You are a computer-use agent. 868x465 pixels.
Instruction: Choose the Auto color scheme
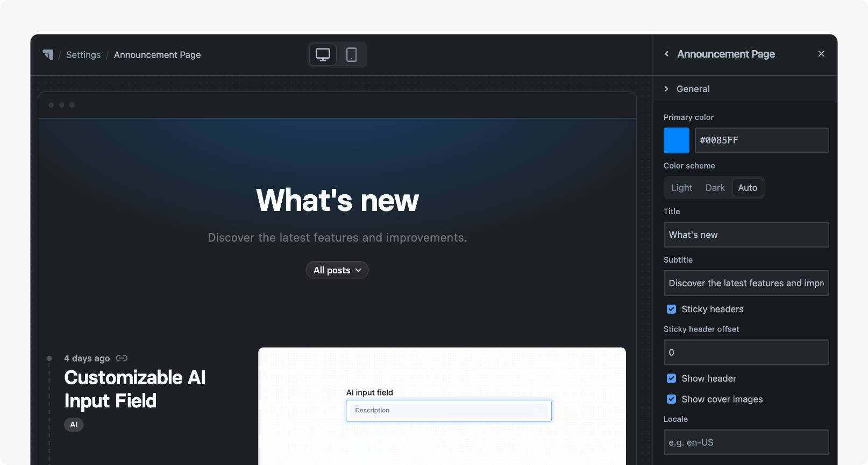click(748, 188)
